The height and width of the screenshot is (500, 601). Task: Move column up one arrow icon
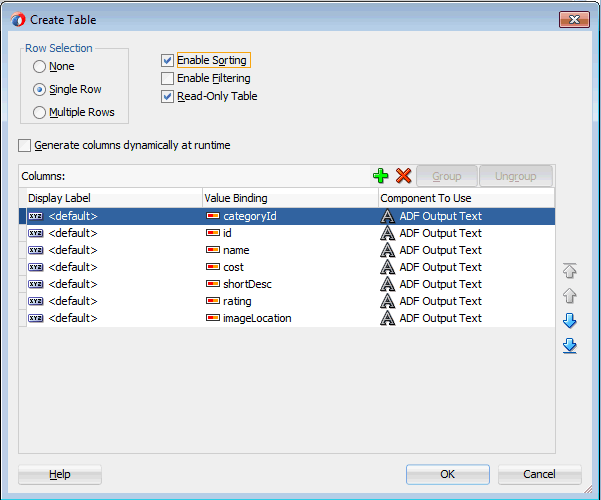pyautogui.click(x=570, y=296)
